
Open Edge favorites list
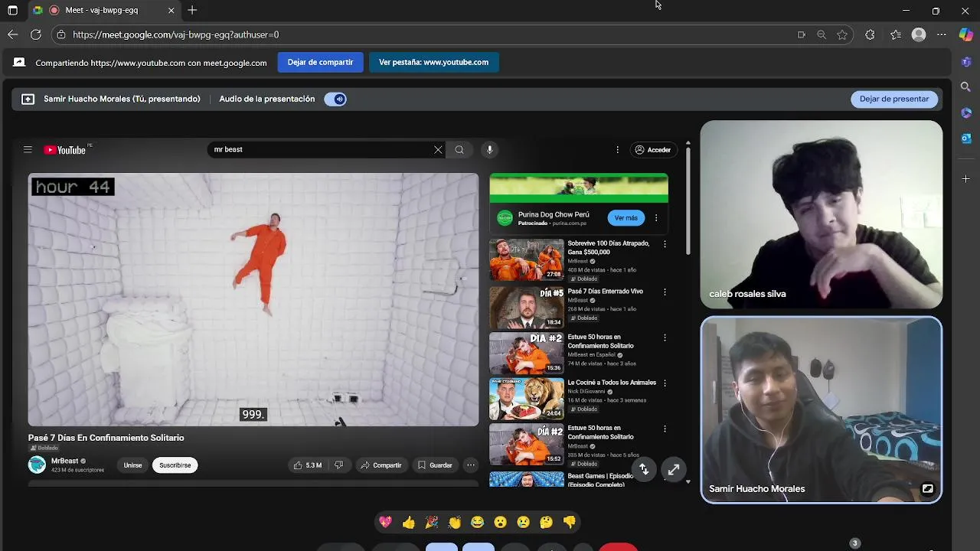896,34
